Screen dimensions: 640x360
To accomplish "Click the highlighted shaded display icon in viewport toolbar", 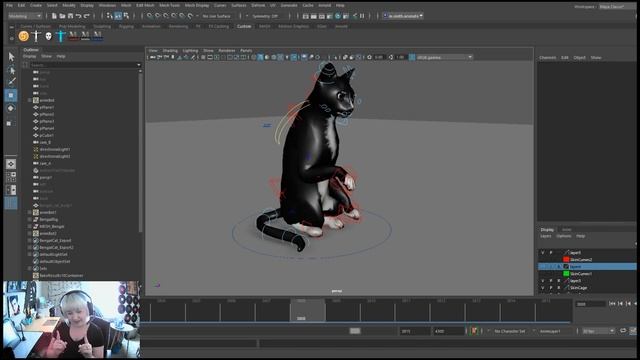I will (x=260, y=58).
